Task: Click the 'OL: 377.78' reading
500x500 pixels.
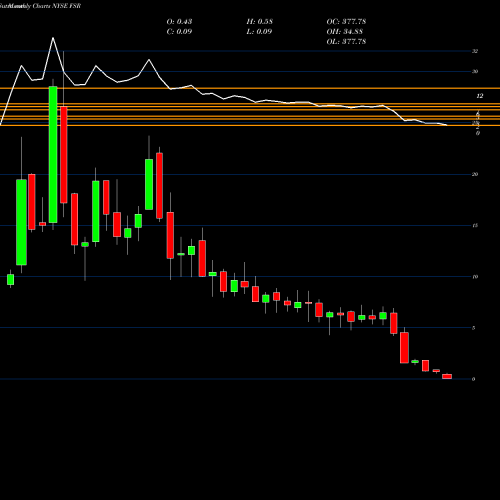Action: pyautogui.click(x=346, y=42)
